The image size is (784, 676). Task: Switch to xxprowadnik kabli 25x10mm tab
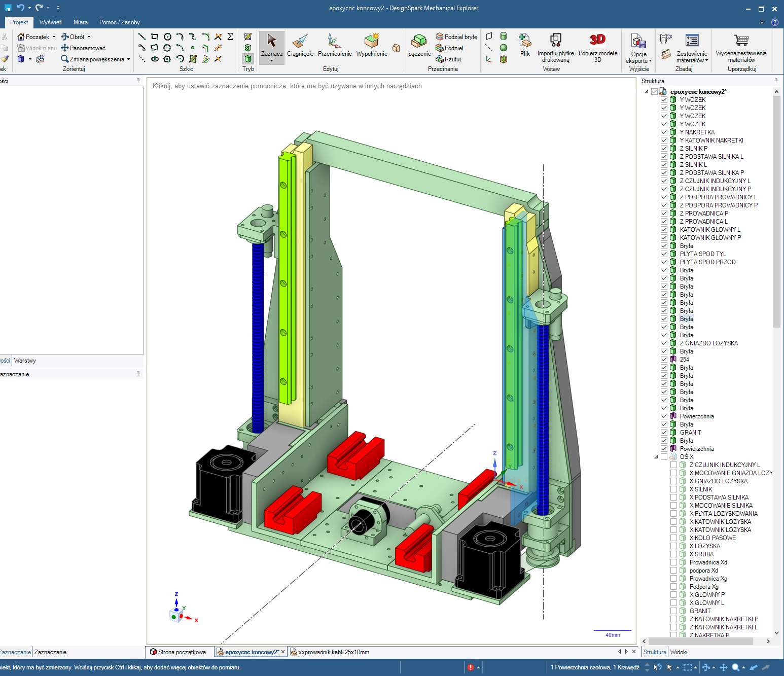pos(330,652)
